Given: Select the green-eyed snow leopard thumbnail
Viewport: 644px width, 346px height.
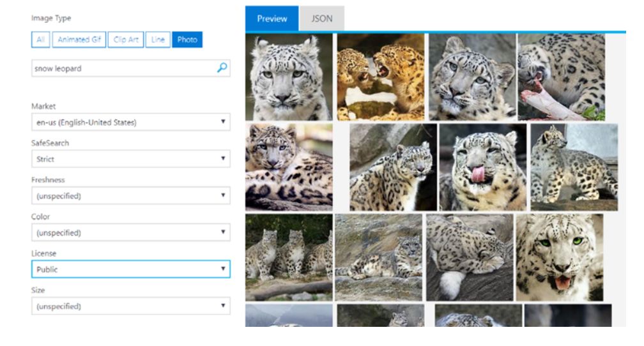Looking at the screenshot, I should (559, 257).
